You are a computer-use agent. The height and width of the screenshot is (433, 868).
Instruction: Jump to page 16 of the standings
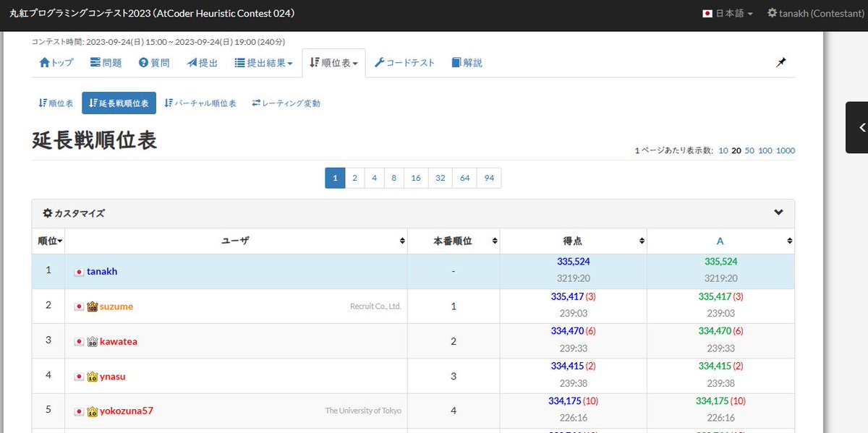[416, 178]
